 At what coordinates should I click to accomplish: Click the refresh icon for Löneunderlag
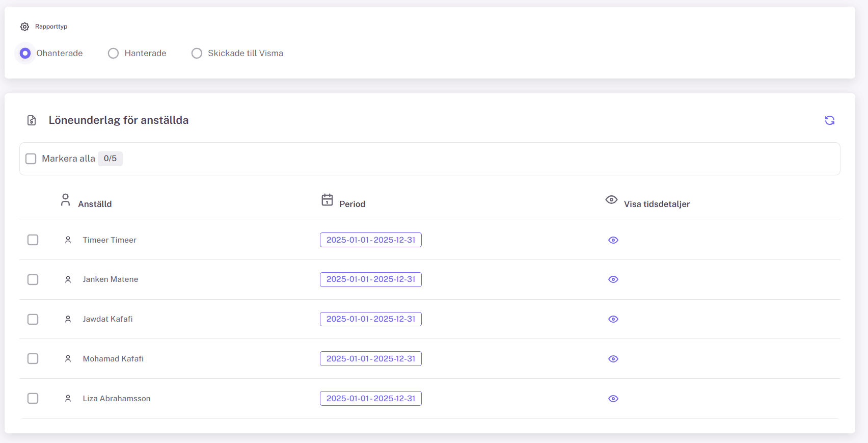829,120
